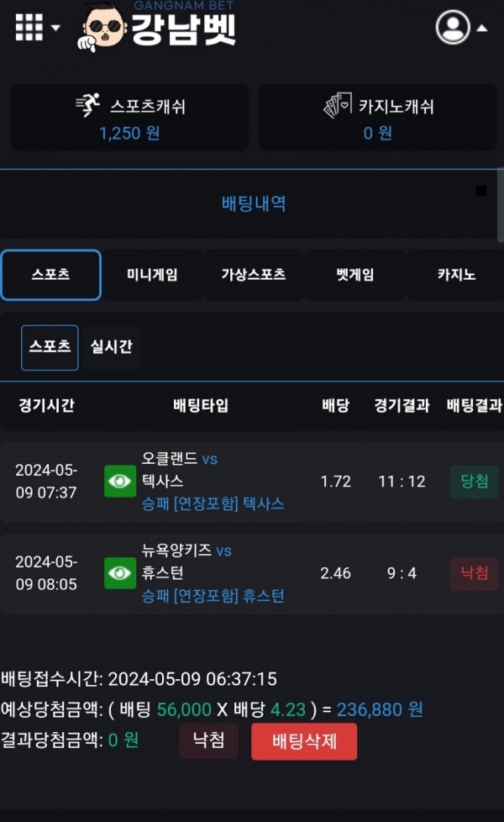Expand the arrow next to profile icon
Viewport: 504px width, 822px height.
coord(482,28)
